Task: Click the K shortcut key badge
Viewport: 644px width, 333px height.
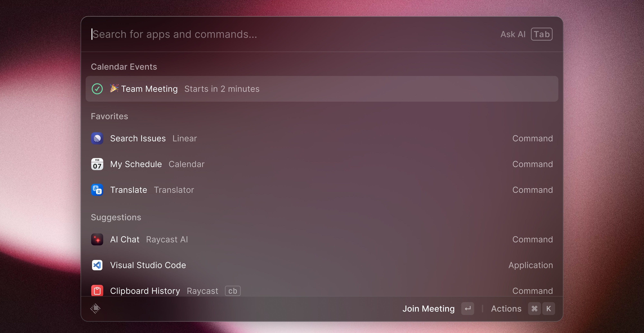Action: (x=549, y=309)
